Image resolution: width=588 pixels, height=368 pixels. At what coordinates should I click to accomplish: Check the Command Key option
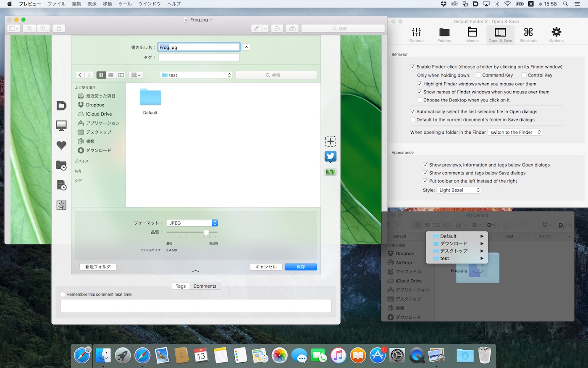pos(478,75)
